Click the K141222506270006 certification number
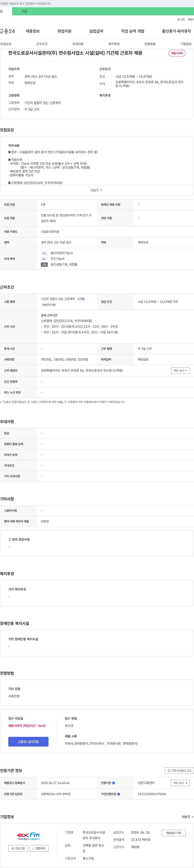 (x=152, y=794)
